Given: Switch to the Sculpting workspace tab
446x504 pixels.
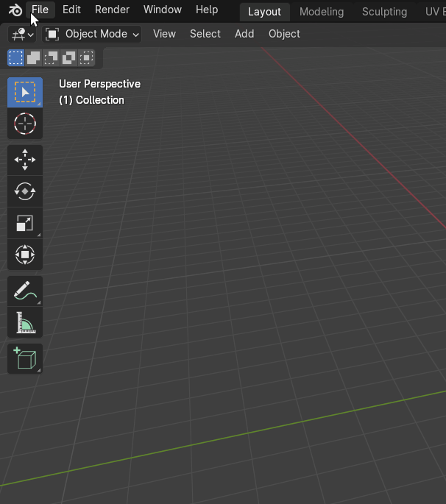Looking at the screenshot, I should pos(384,12).
